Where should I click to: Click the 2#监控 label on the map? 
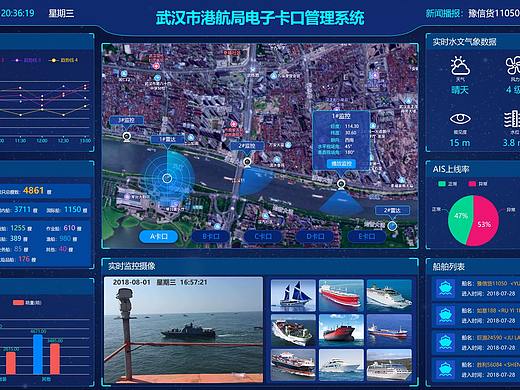pos(247,146)
